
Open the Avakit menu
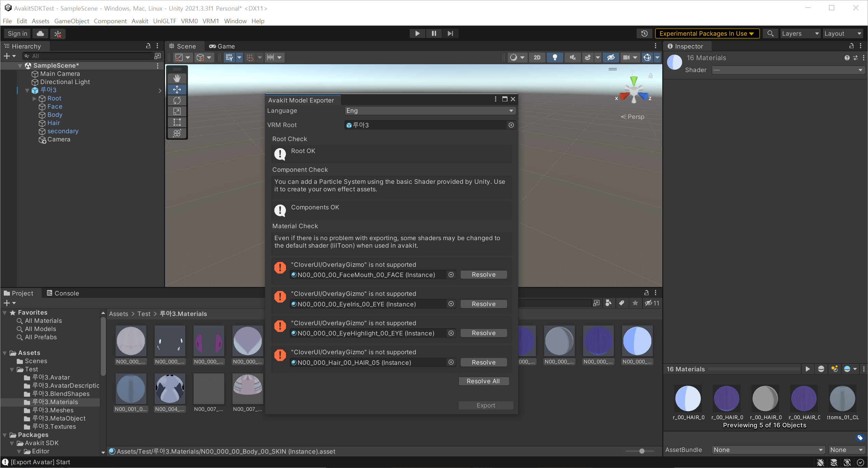coord(140,21)
